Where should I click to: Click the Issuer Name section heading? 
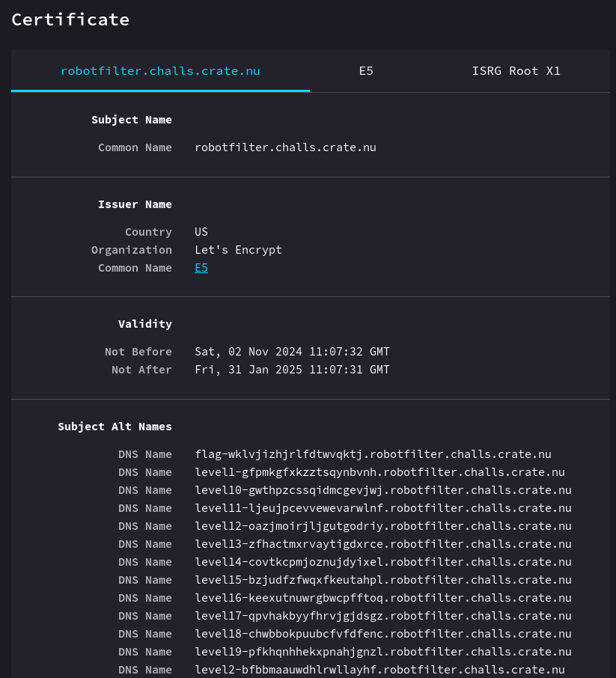(x=135, y=204)
